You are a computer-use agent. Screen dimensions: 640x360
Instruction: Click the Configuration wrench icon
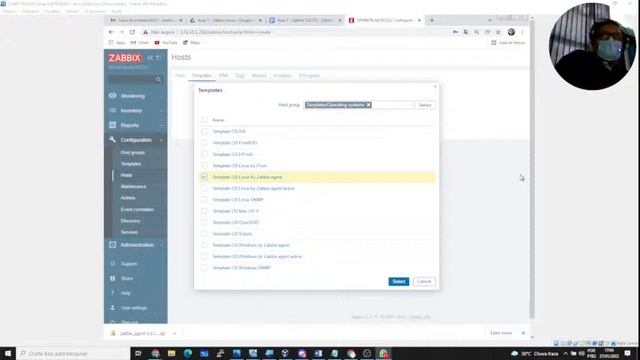tap(113, 140)
